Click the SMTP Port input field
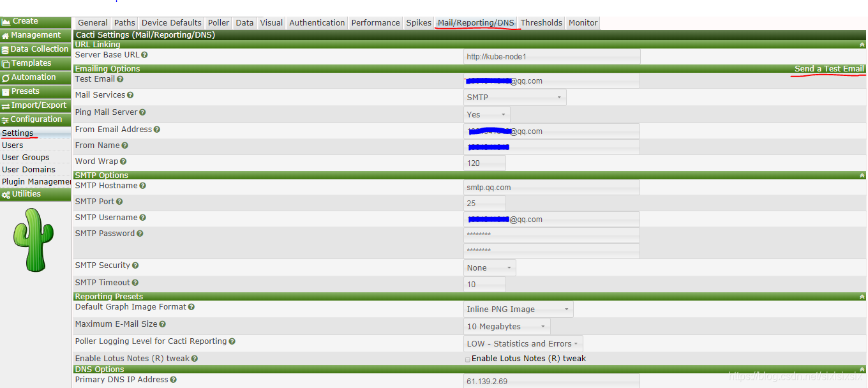 485,204
